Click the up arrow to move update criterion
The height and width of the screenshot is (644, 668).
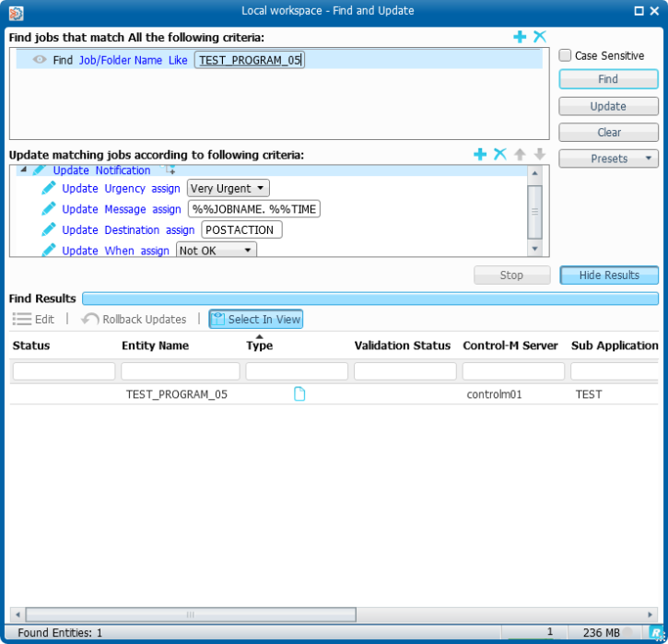click(521, 155)
